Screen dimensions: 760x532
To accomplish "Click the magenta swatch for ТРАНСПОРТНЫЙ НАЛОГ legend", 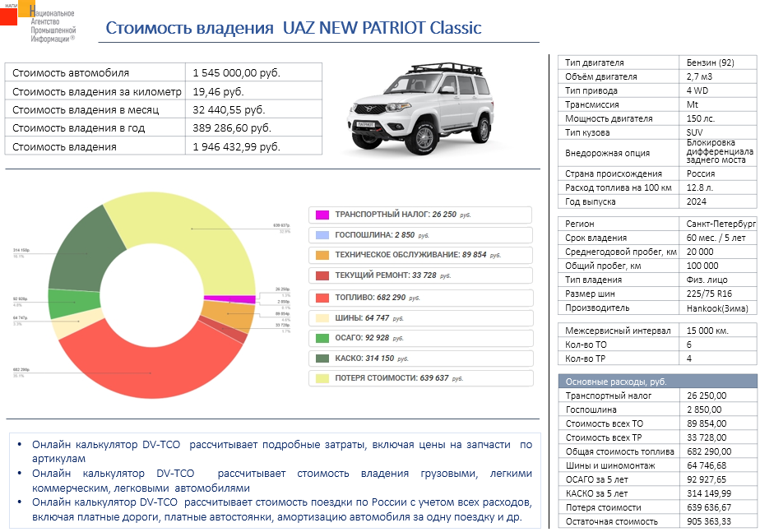I will click(322, 215).
